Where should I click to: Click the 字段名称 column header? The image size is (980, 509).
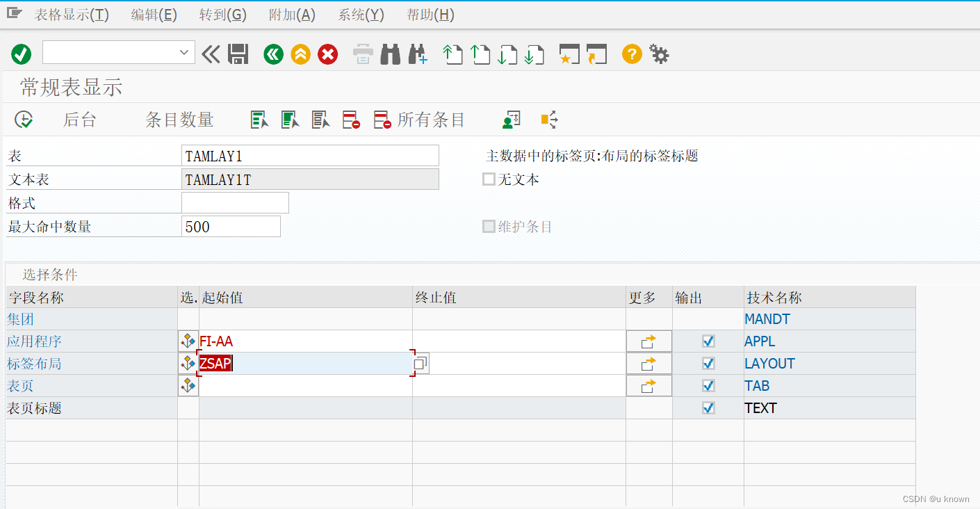(92, 298)
